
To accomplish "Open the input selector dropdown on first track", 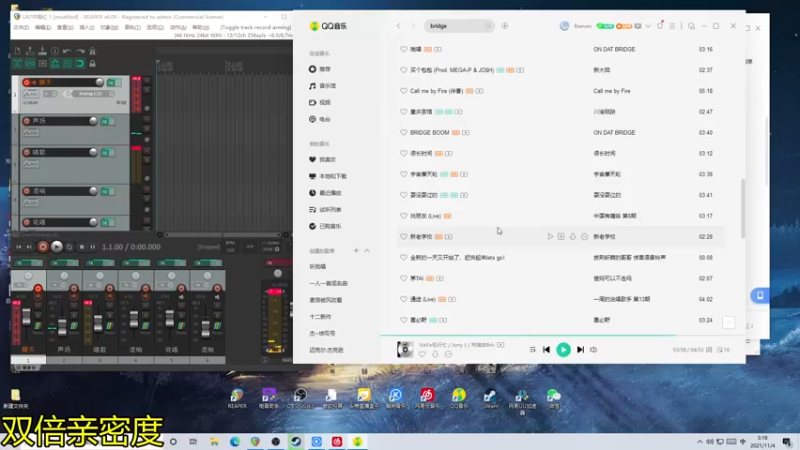I will click(91, 94).
